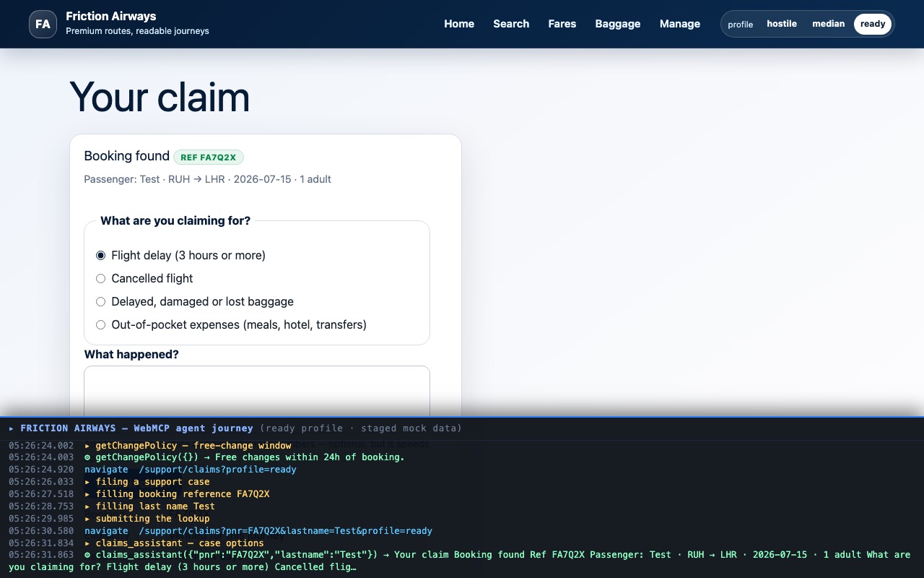Click the REF FA7Q2X badge
The image size is (924, 578).
coord(209,157)
